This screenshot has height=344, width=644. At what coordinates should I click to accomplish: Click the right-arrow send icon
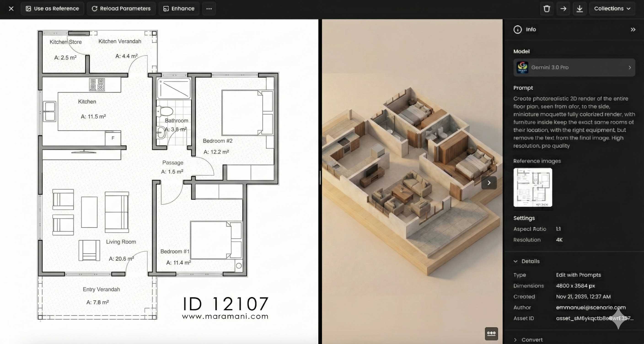coord(563,9)
